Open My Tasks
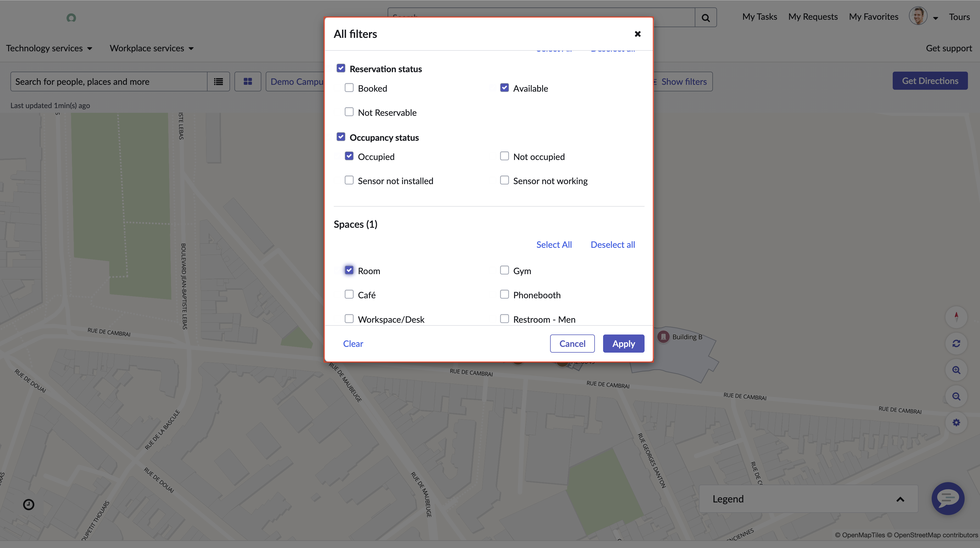This screenshot has width=980, height=548. pos(759,17)
